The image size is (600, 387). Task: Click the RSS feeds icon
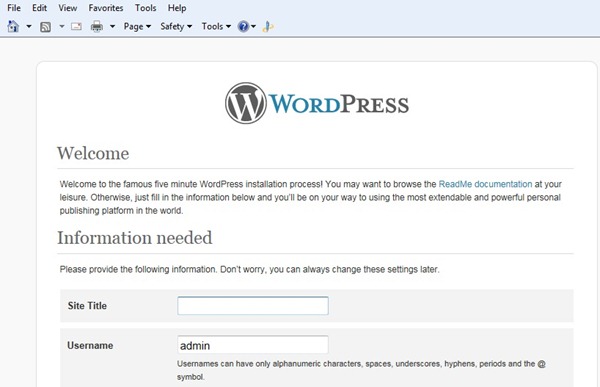tap(45, 27)
